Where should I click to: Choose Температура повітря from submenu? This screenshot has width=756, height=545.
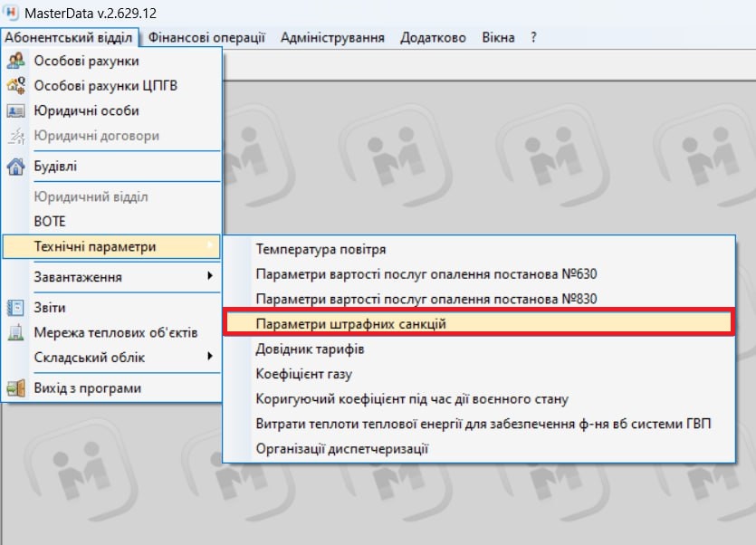[321, 248]
